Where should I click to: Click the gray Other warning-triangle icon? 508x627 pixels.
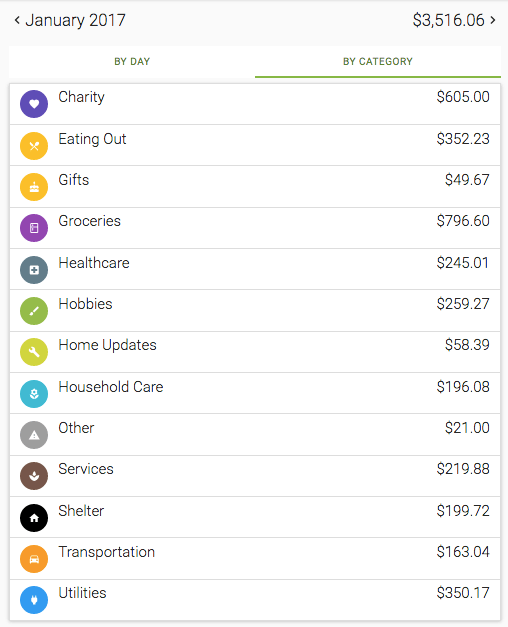pos(34,435)
